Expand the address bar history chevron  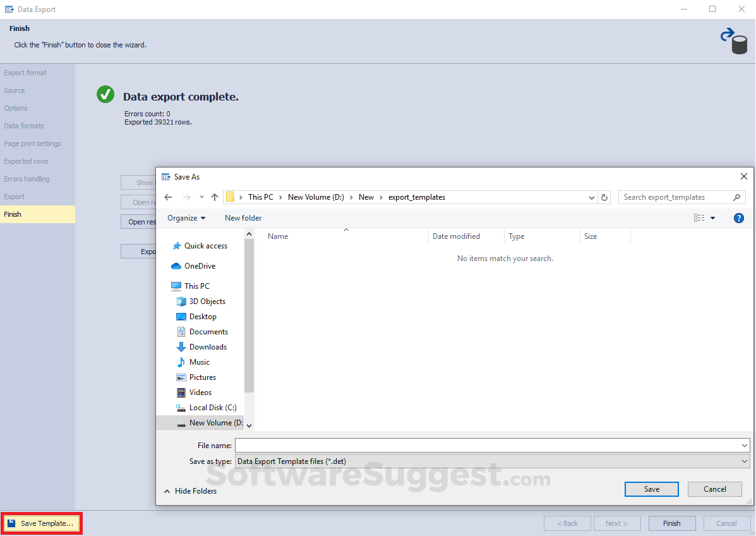[591, 197]
